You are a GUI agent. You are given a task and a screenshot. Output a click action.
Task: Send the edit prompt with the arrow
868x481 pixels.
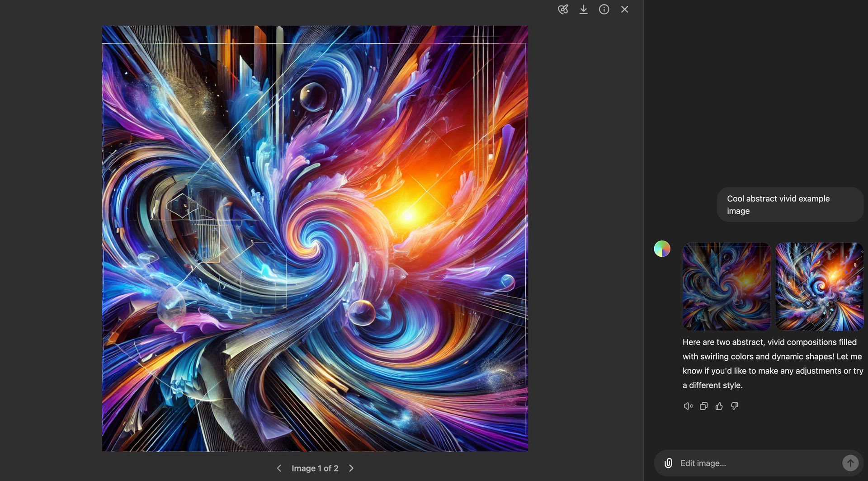851,462
